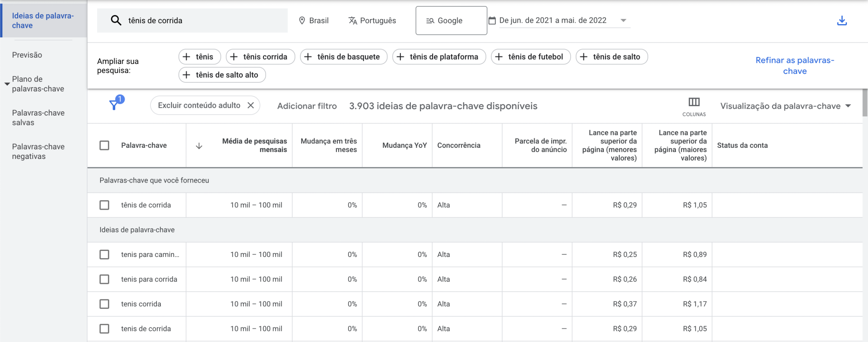This screenshot has width=868, height=342.
Task: Click Refinar as palavras-chave link
Action: coord(795,66)
